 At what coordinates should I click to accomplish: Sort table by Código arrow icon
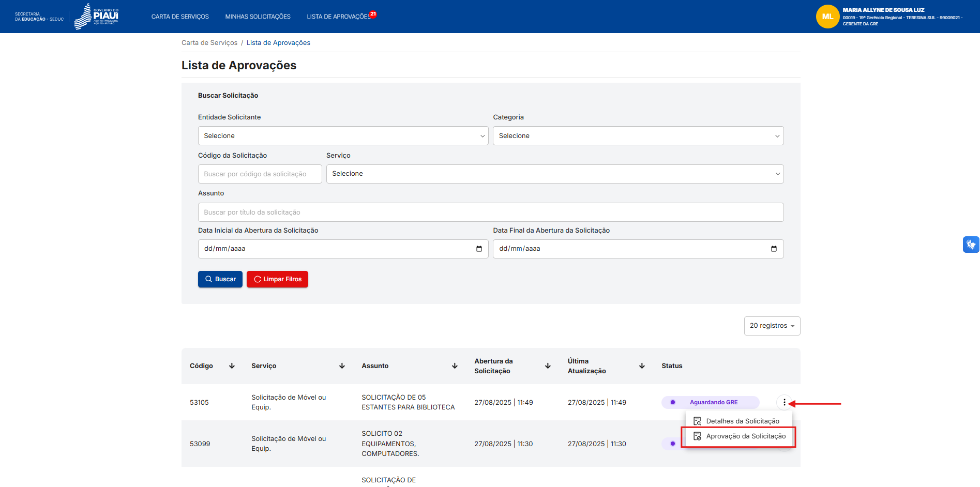pos(232,366)
